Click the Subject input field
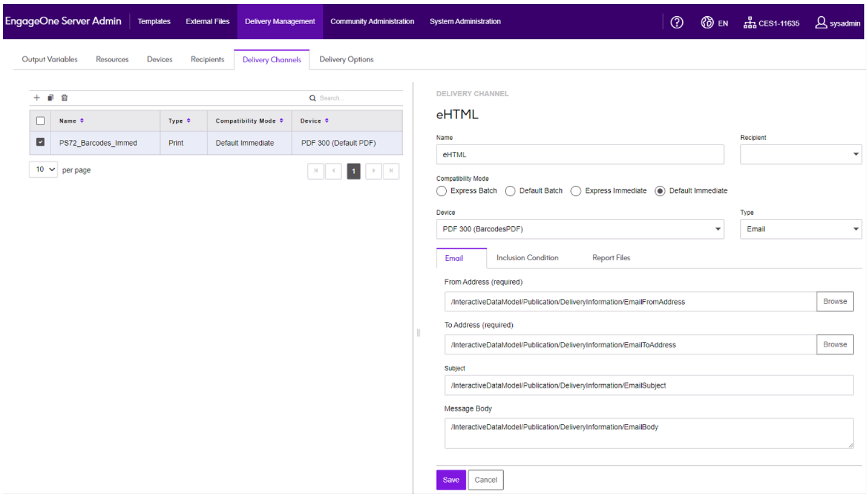Screen dimensions: 868x501 coord(649,386)
